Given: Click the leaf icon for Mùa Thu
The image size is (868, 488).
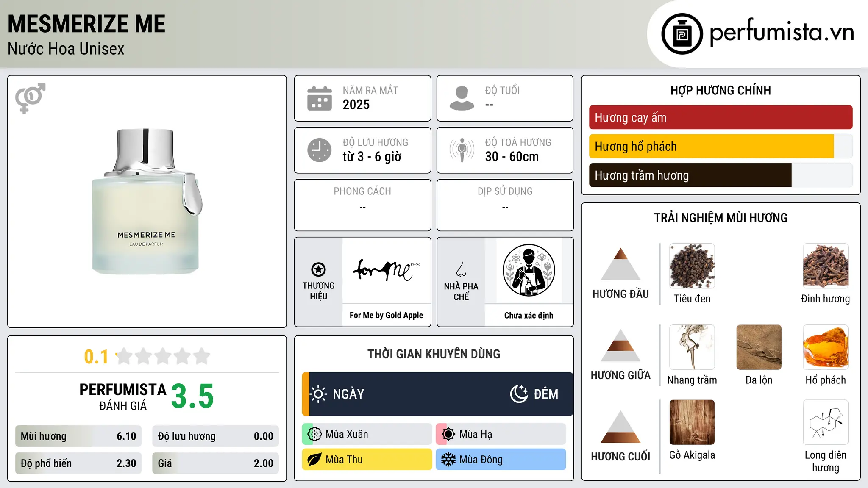Looking at the screenshot, I should click(x=314, y=460).
